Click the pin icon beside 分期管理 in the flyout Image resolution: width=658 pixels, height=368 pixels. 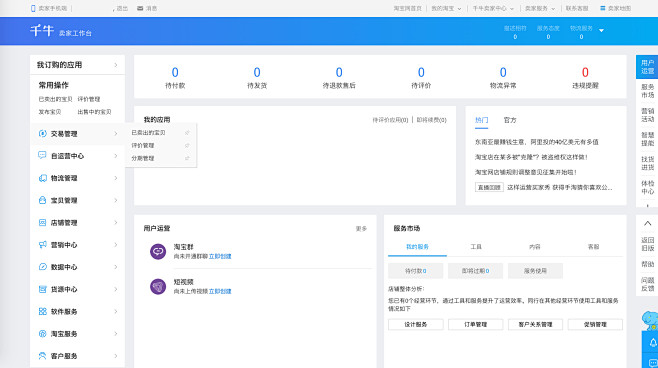[187, 158]
